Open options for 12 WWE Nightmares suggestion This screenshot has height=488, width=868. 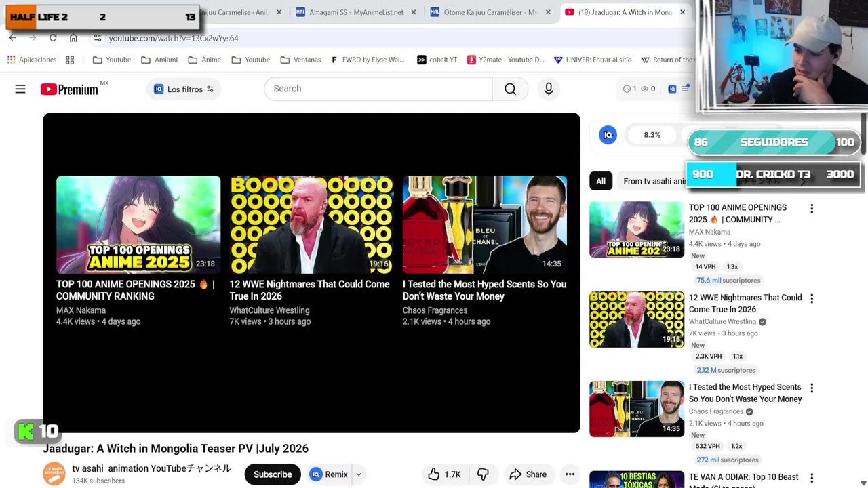coord(812,298)
